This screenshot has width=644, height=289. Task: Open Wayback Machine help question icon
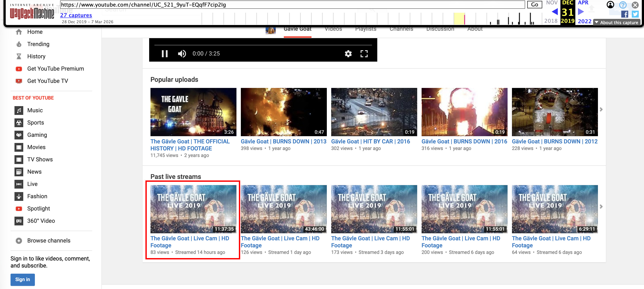623,5
